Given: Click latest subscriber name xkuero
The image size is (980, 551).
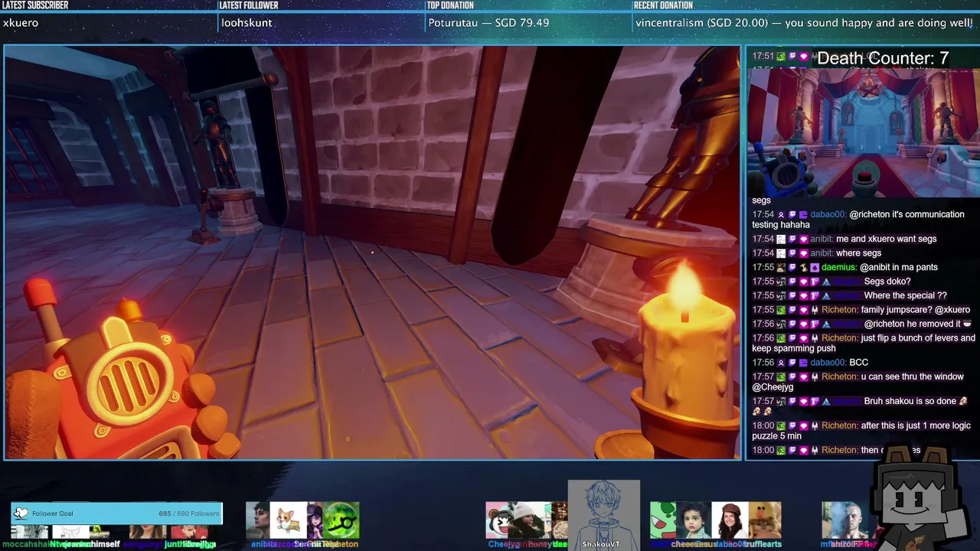Looking at the screenshot, I should [21, 23].
